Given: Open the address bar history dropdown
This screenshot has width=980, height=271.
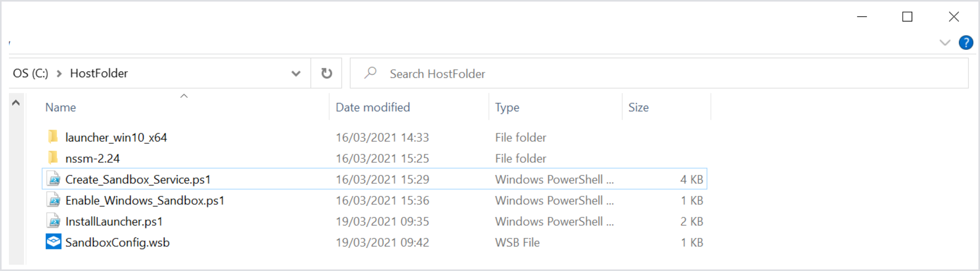Looking at the screenshot, I should point(296,74).
